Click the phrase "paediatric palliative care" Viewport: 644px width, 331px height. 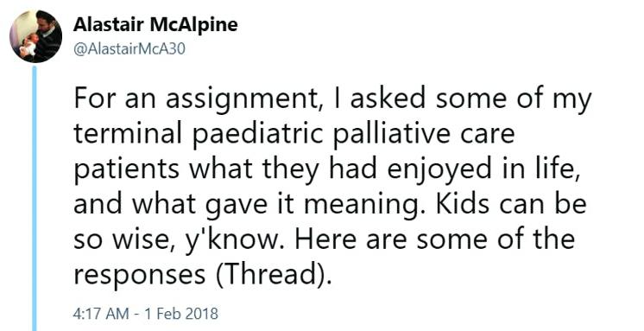[354, 136]
